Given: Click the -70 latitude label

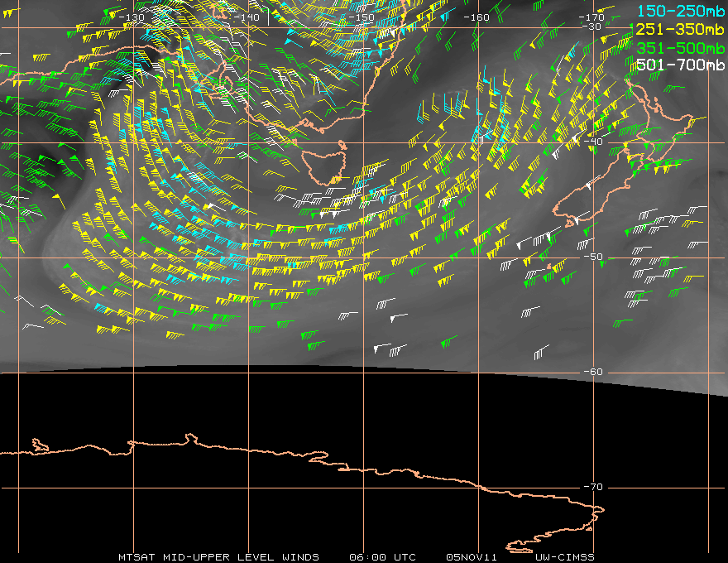Looking at the screenshot, I should click(593, 487).
